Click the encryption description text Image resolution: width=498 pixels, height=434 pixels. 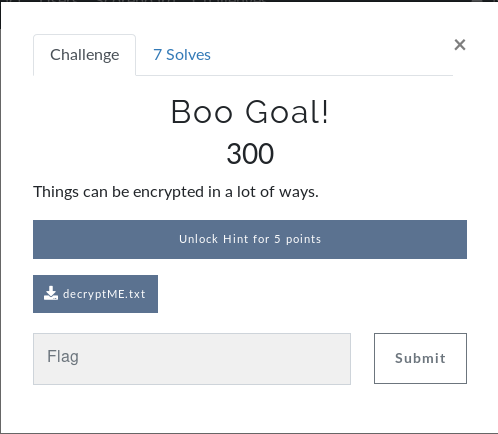point(176,192)
